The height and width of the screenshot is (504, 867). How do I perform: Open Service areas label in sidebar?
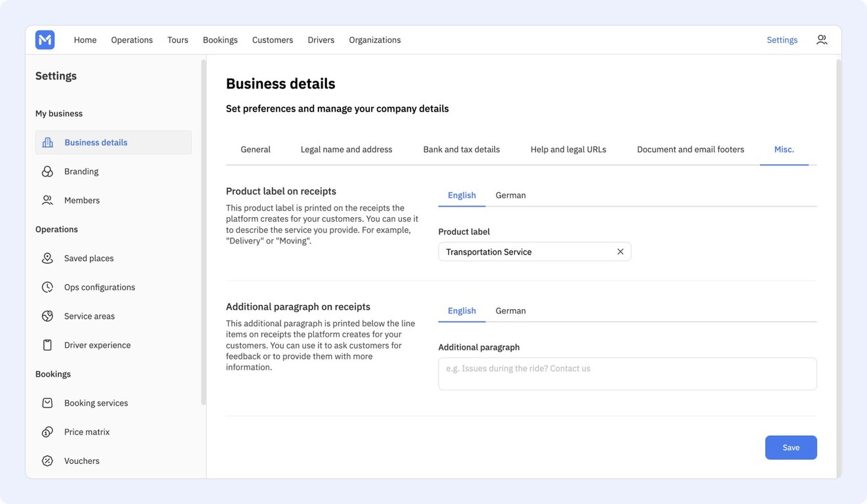pos(89,316)
